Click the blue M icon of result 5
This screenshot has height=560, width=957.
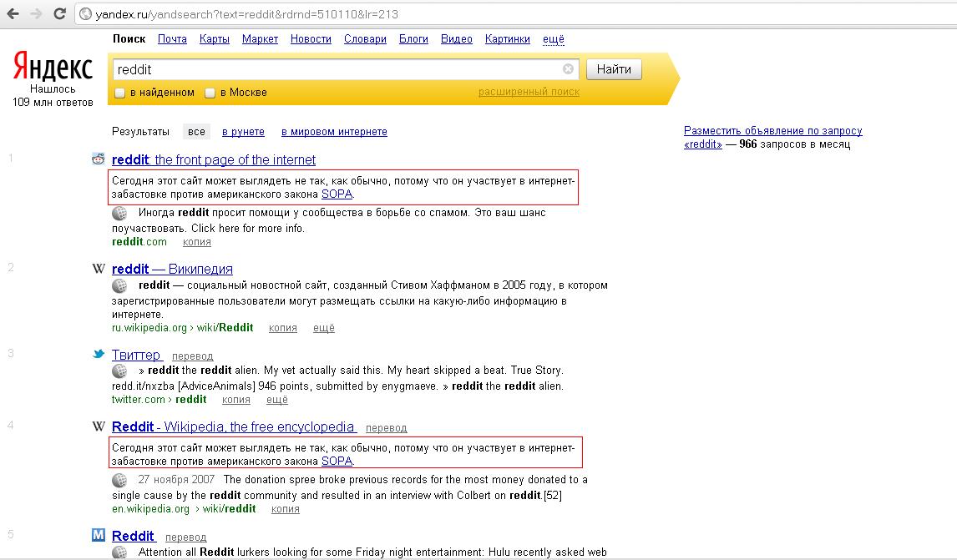pos(99,535)
